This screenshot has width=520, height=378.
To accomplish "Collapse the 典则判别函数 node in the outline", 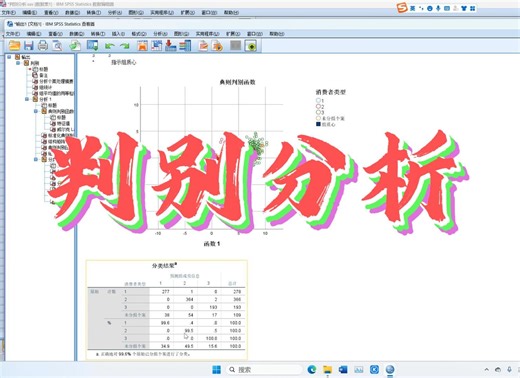I will coord(36,111).
